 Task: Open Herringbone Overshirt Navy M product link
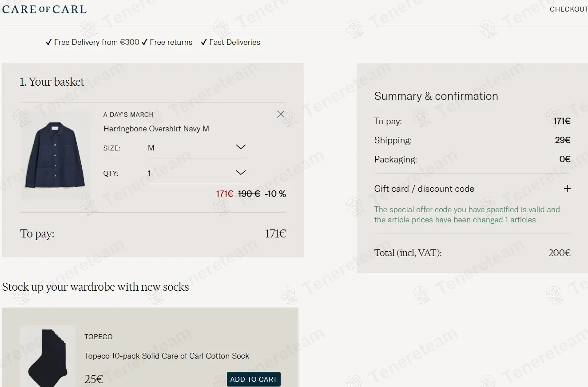[156, 129]
